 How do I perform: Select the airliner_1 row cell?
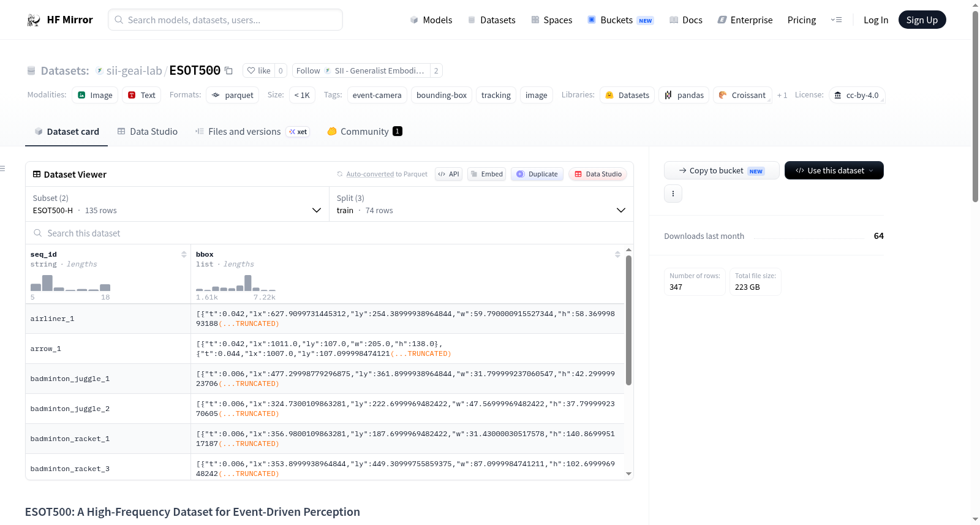[x=108, y=319]
